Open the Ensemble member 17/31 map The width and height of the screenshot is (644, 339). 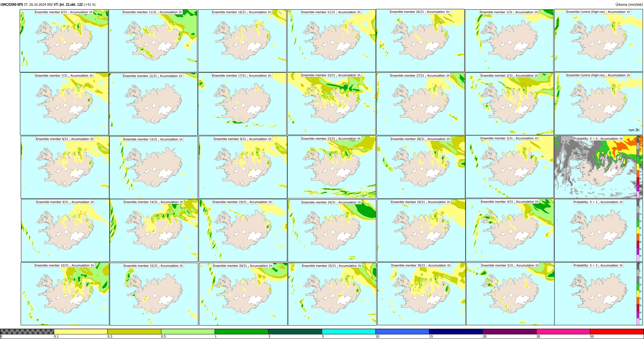[x=242, y=104]
